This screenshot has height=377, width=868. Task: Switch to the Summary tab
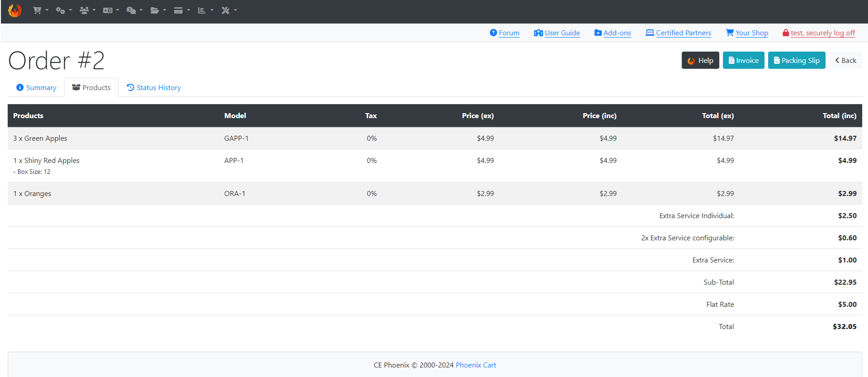pos(36,87)
